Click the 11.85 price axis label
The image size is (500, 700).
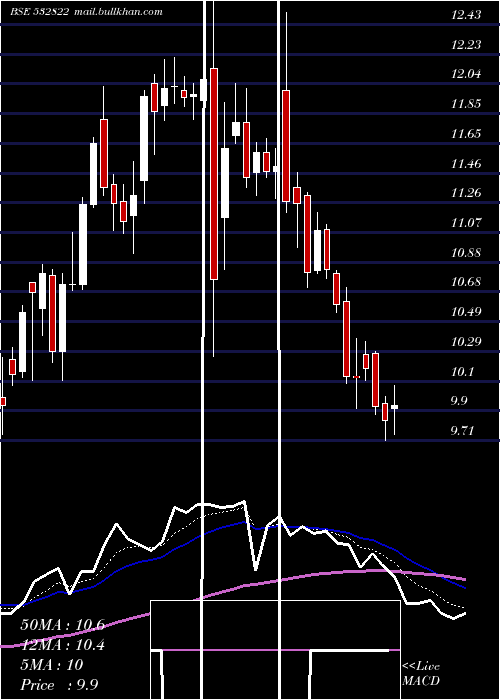coord(466,104)
